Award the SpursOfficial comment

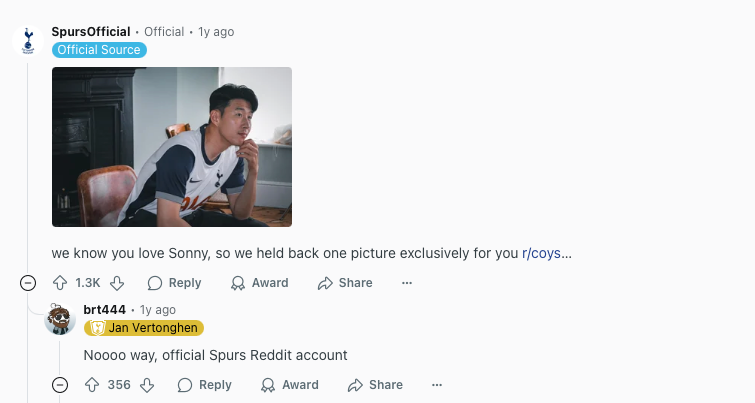click(260, 283)
